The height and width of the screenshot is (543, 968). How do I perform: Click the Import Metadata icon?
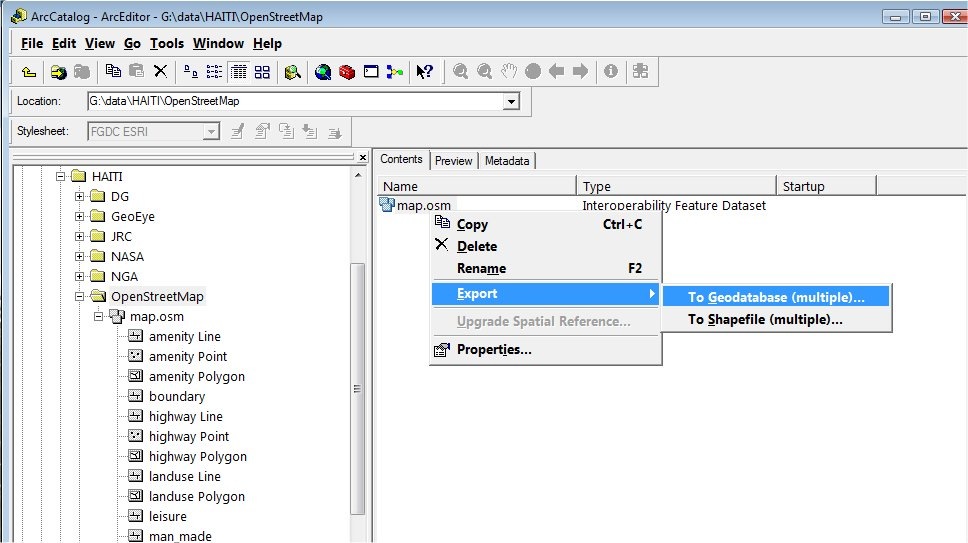[x=286, y=131]
